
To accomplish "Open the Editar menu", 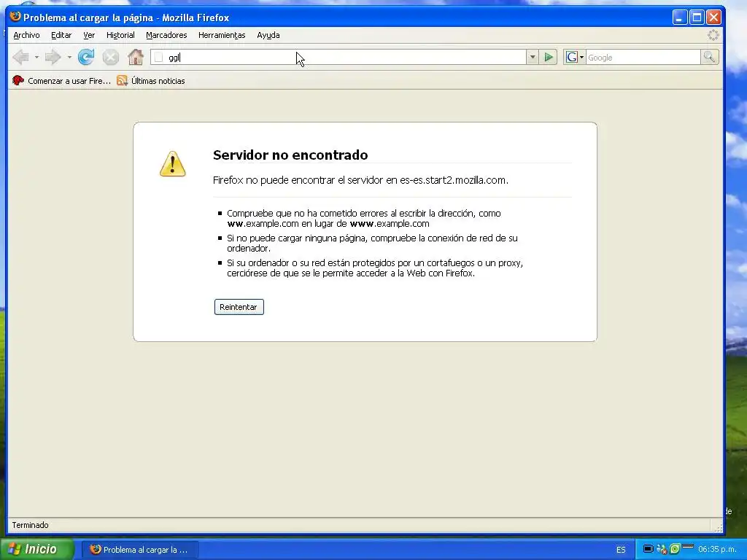I will tap(61, 35).
